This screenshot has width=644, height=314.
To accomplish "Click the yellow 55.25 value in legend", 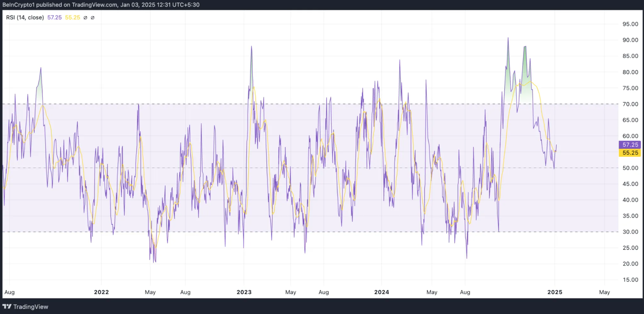I will [x=72, y=18].
